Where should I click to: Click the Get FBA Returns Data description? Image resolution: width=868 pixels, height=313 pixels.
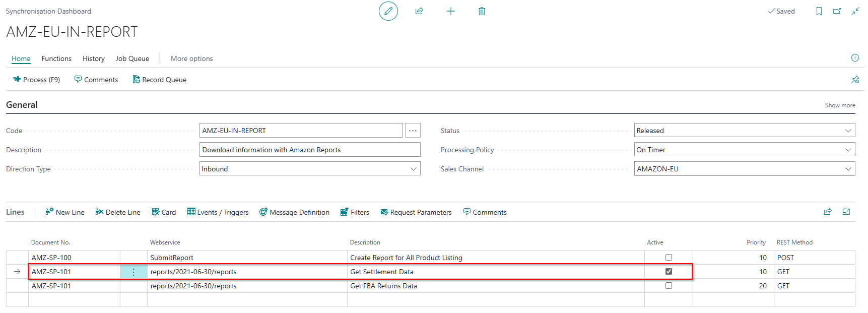383,286
